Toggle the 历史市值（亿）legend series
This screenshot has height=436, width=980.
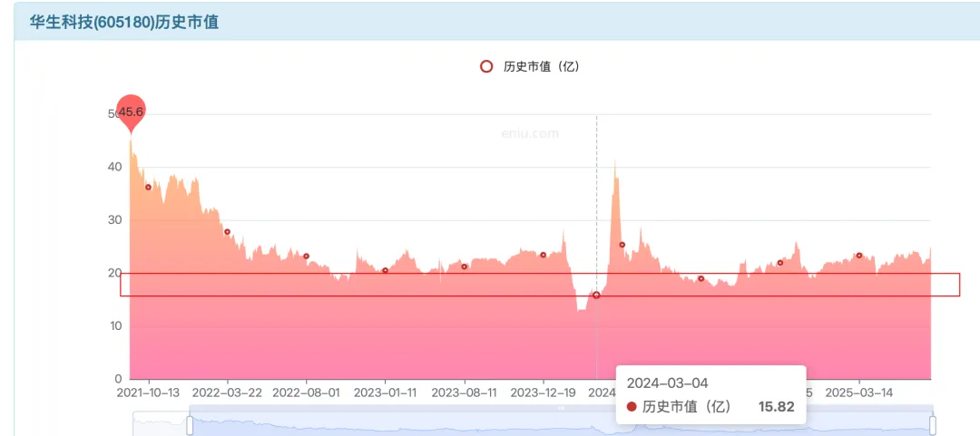(x=530, y=67)
